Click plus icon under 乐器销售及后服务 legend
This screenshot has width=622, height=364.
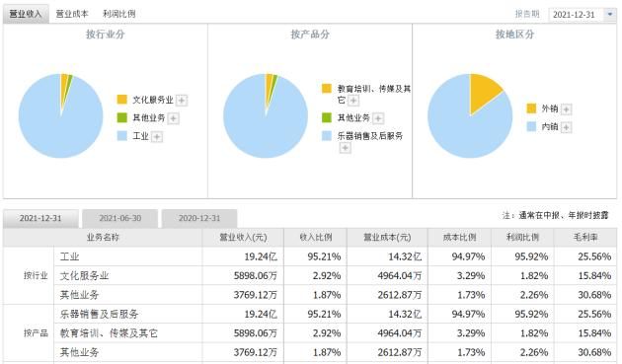click(345, 148)
